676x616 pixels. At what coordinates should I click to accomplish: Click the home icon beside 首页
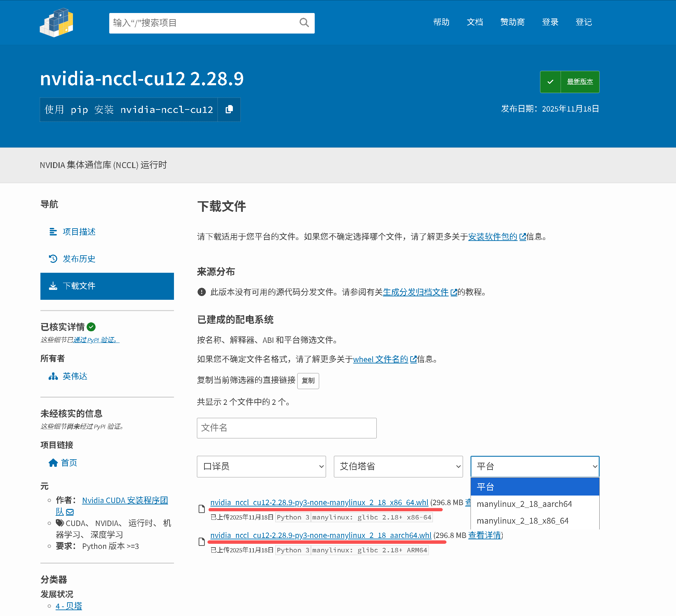click(53, 463)
